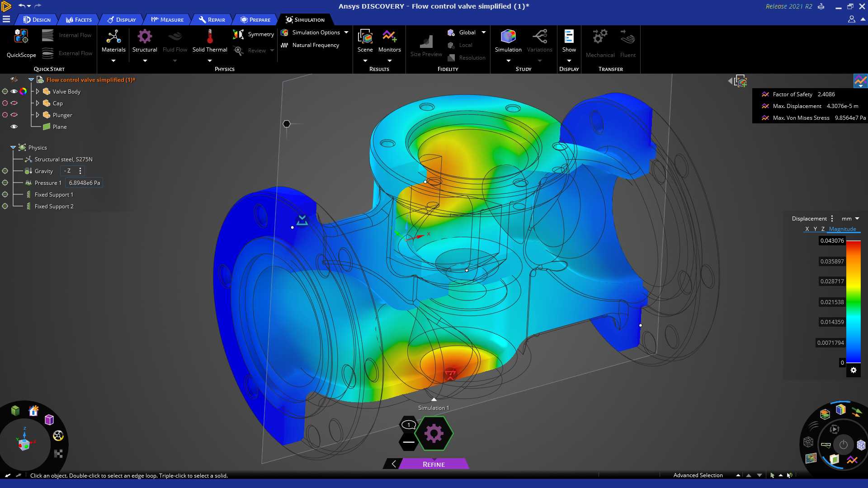Open the Monitors tool
The height and width of the screenshot is (488, 868).
click(x=389, y=42)
